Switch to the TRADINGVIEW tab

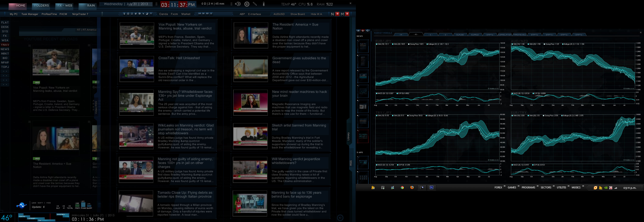tap(520, 35)
